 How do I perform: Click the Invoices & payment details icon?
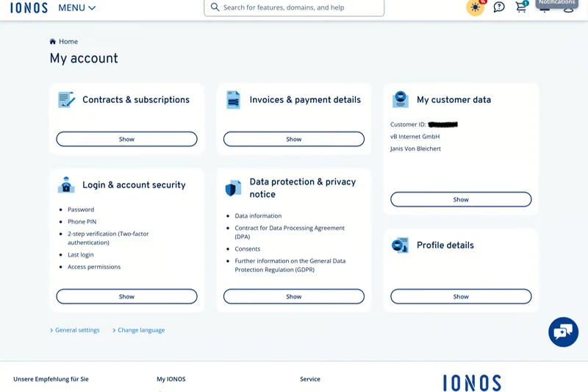coord(233,100)
